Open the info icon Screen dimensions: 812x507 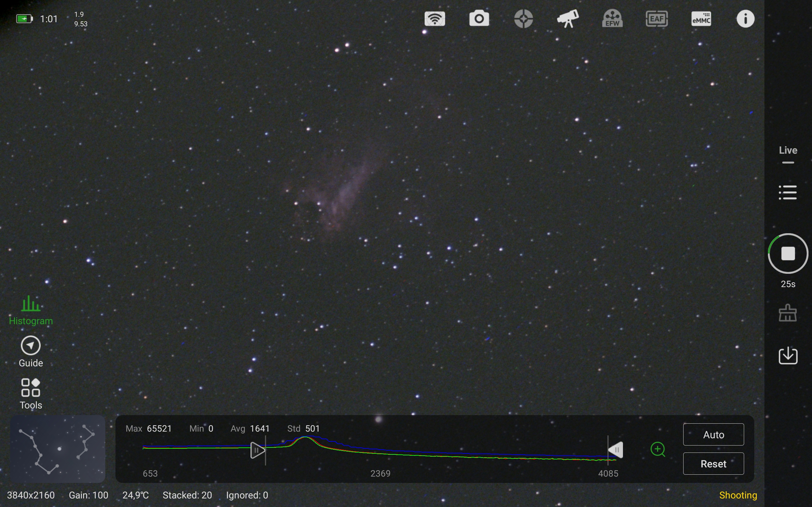coord(746,19)
